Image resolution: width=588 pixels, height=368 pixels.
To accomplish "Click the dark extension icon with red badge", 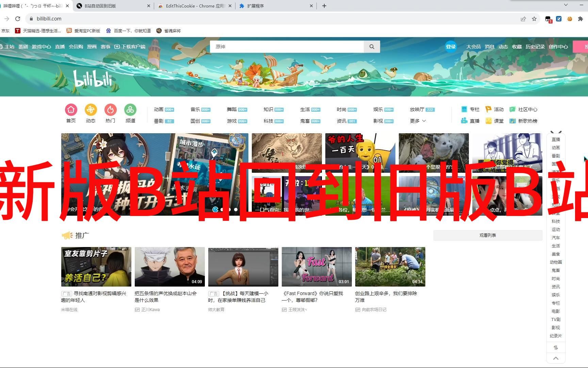I will point(548,19).
